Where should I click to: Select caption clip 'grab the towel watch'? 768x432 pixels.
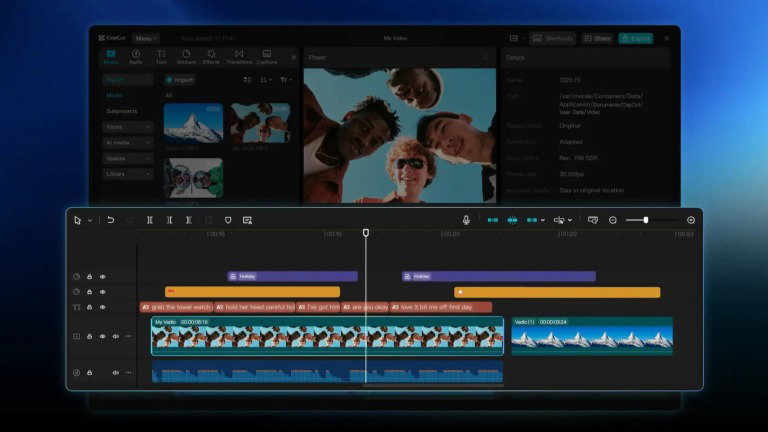click(x=176, y=307)
